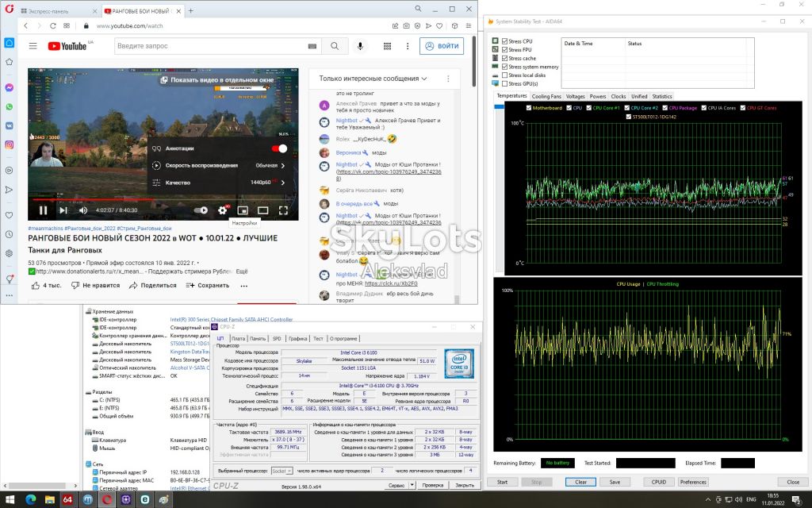The width and height of the screenshot is (812, 508).
Task: Switch player to miniplayer mode
Action: coord(243,210)
